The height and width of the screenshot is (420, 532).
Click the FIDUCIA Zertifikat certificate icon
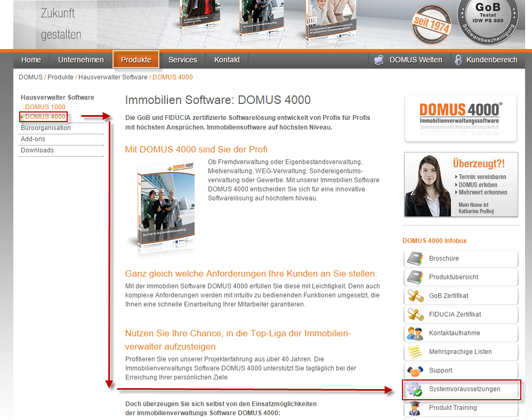pos(416,314)
